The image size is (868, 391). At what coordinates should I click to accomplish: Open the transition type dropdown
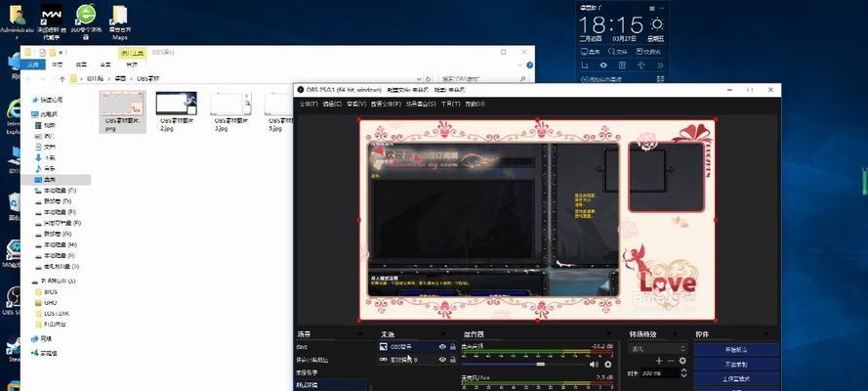pyautogui.click(x=658, y=348)
